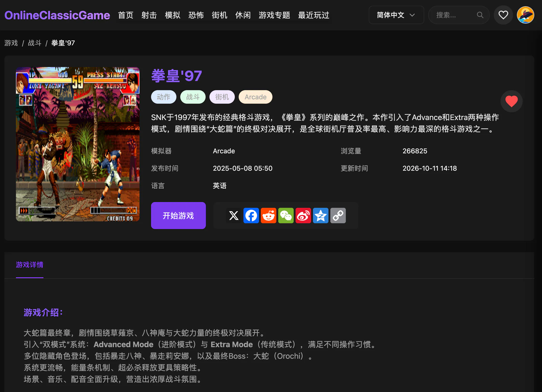Click the language value 英语
This screenshot has width=542, height=392.
point(220,186)
